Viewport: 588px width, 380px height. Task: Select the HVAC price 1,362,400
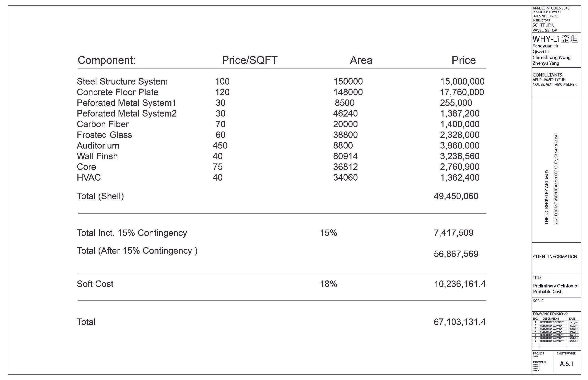click(x=460, y=178)
